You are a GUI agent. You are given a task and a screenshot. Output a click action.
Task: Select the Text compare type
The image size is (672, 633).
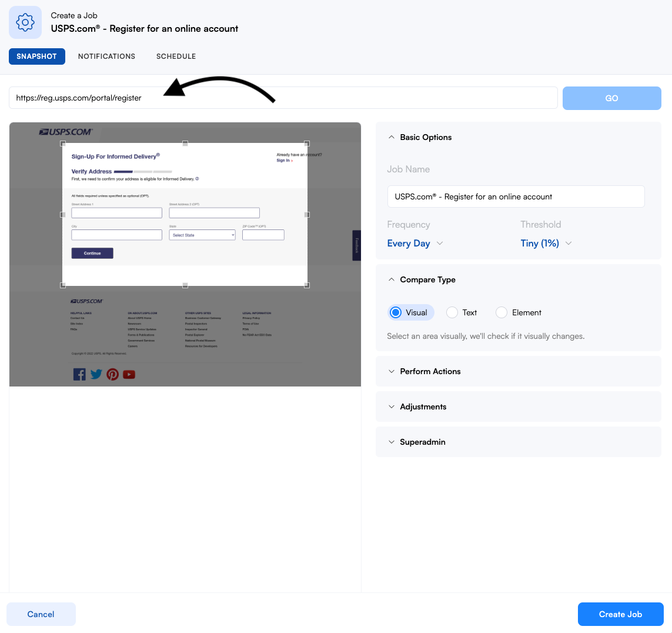click(462, 312)
